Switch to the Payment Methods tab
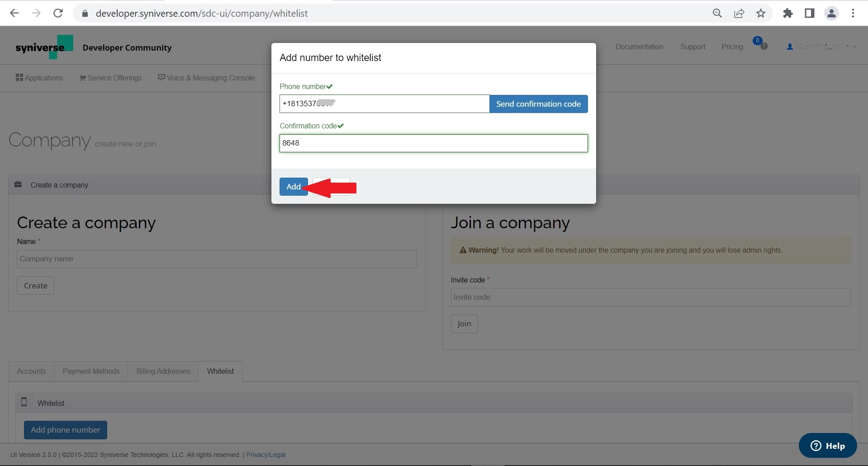This screenshot has height=466, width=868. (x=91, y=371)
